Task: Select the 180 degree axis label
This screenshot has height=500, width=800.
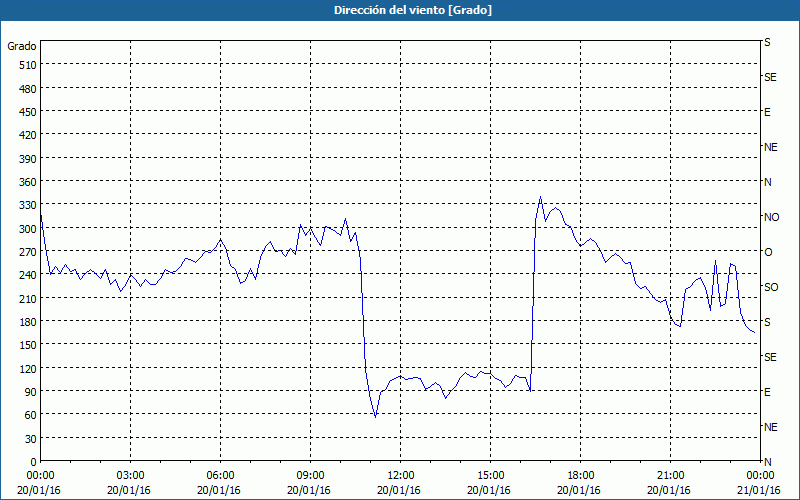Action: 27,322
